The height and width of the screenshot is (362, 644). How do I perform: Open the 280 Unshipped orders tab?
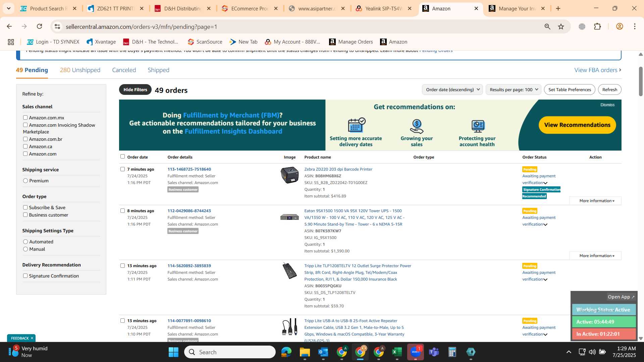pyautogui.click(x=80, y=70)
